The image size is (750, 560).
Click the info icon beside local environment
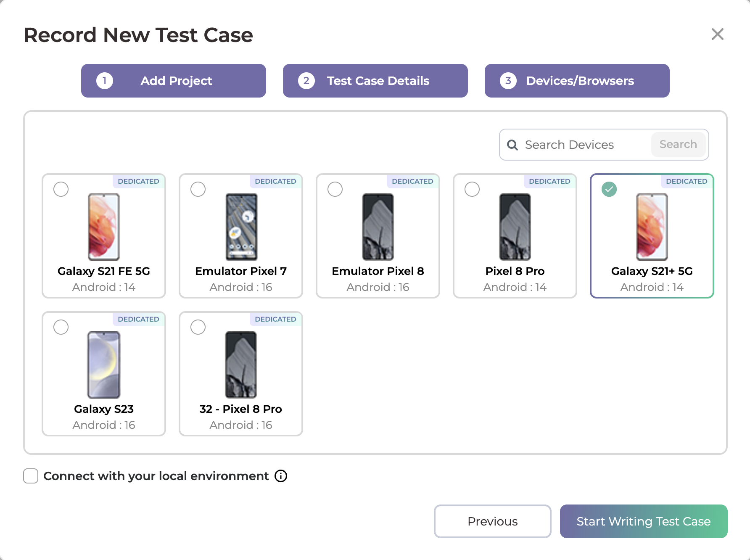(x=281, y=476)
